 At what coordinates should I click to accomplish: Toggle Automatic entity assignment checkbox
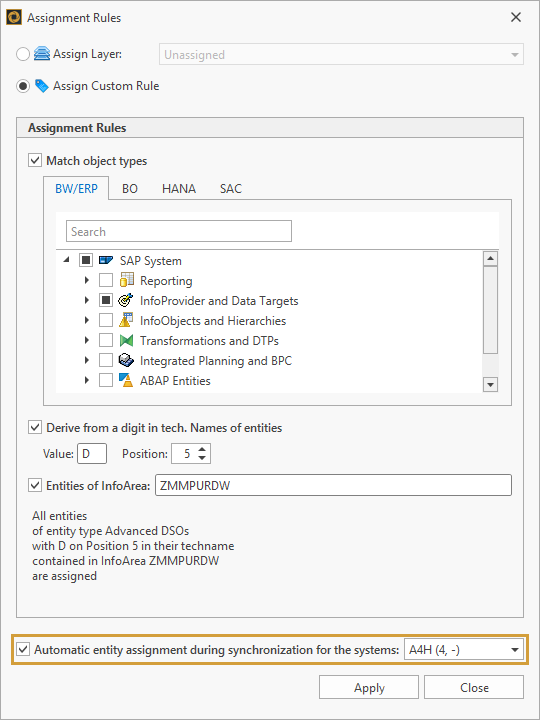pyautogui.click(x=22, y=650)
